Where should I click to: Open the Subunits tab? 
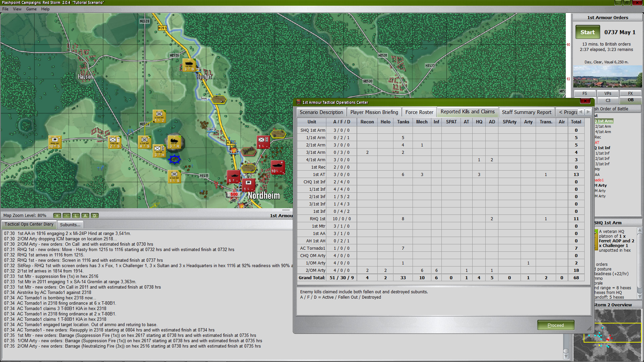coord(70,225)
